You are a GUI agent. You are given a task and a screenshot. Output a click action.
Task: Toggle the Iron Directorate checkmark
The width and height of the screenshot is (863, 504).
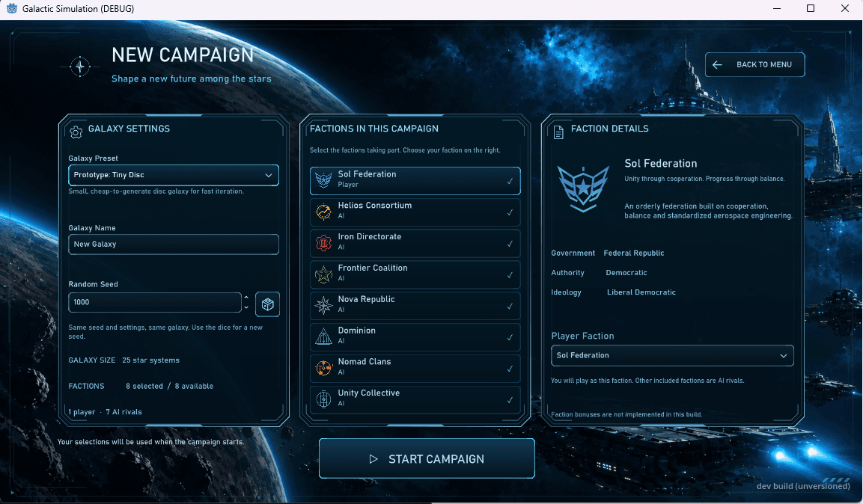point(510,244)
